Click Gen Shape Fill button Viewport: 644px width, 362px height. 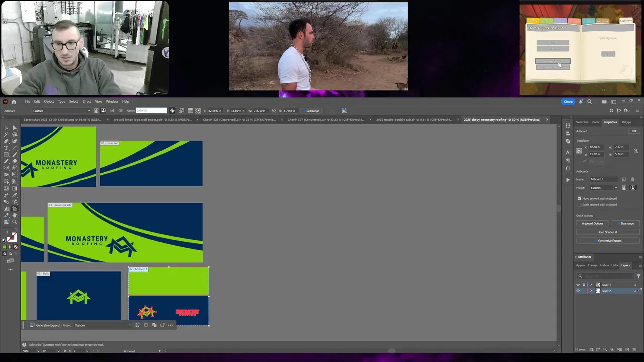(x=608, y=232)
